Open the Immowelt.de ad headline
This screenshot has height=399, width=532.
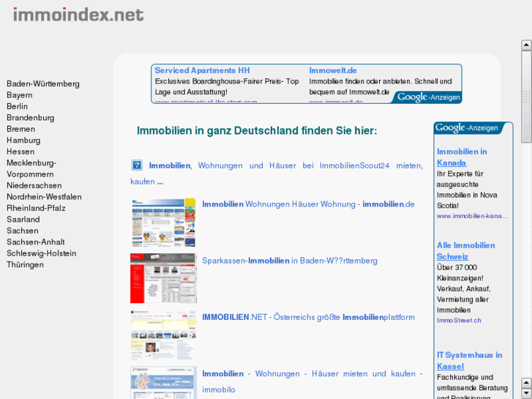pos(333,70)
